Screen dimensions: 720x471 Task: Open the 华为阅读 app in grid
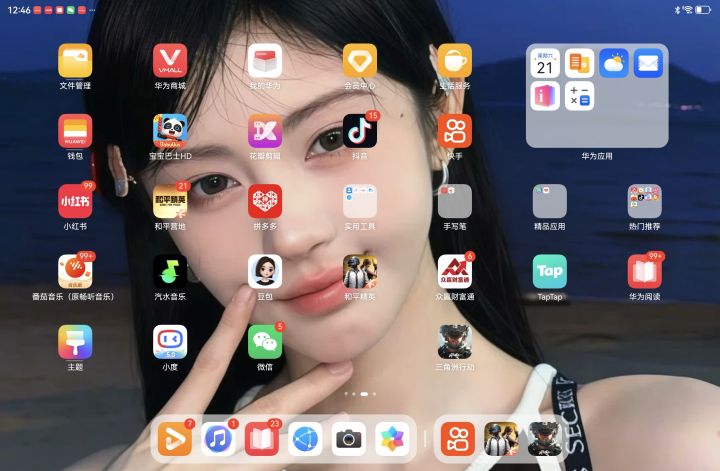pyautogui.click(x=645, y=271)
